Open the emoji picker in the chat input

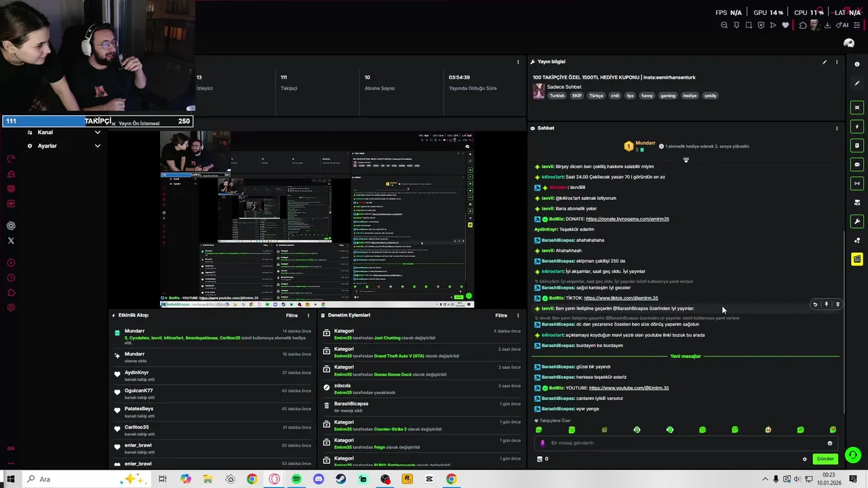[x=830, y=443]
